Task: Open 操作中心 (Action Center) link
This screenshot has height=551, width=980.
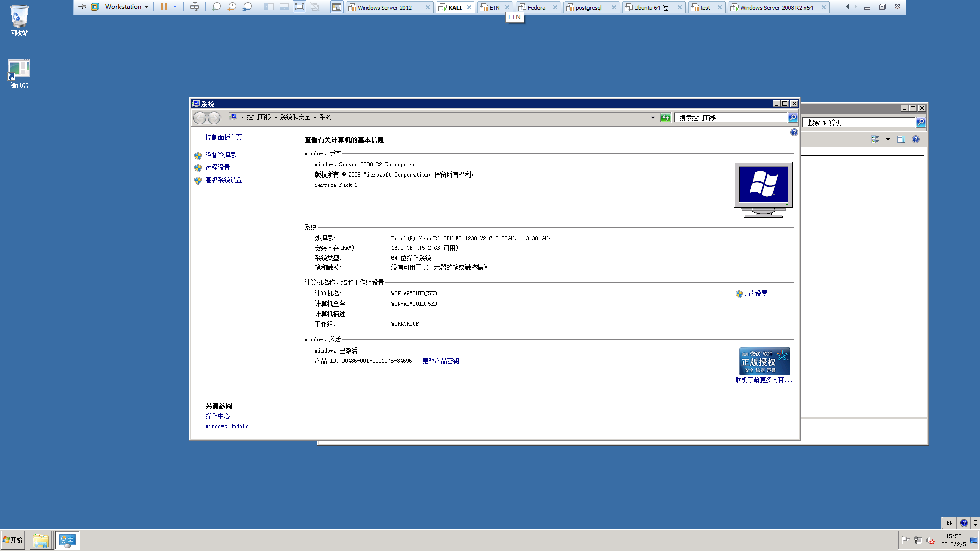Action: point(217,416)
